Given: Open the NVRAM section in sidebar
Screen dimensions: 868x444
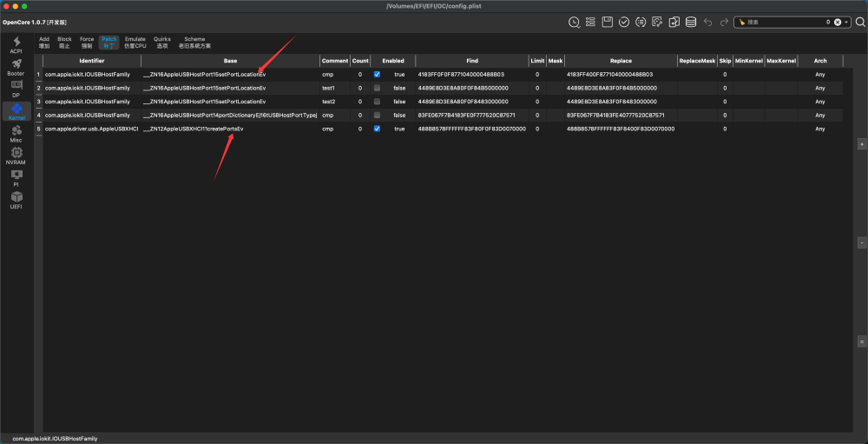Looking at the screenshot, I should coord(16,156).
